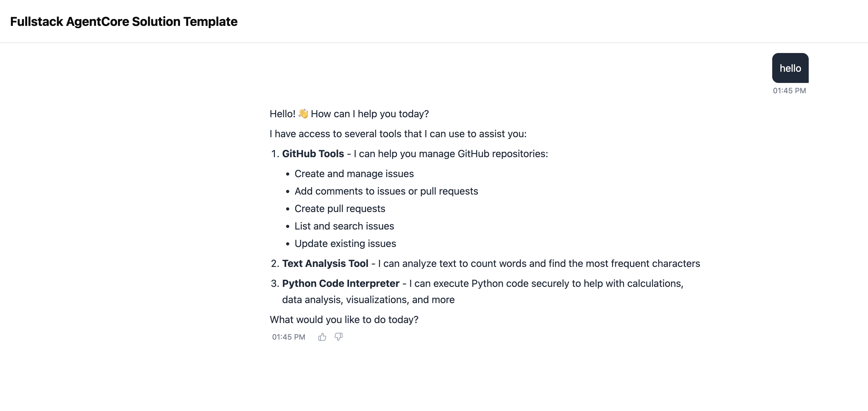Click the "I have access to several tools" sentence
Image resolution: width=868 pixels, height=411 pixels.
[397, 134]
